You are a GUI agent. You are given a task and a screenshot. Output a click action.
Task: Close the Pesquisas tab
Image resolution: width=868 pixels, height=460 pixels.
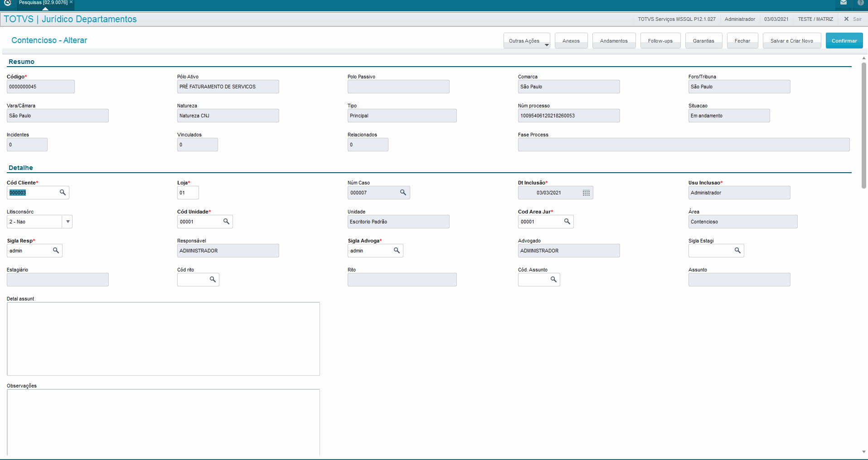coord(71,2)
